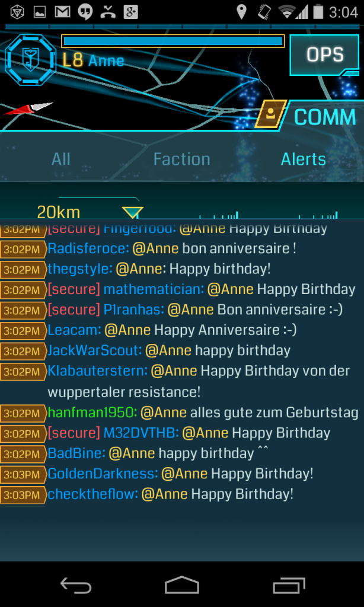Tap the Android back button
This screenshot has width=364, height=607.
tap(75, 585)
